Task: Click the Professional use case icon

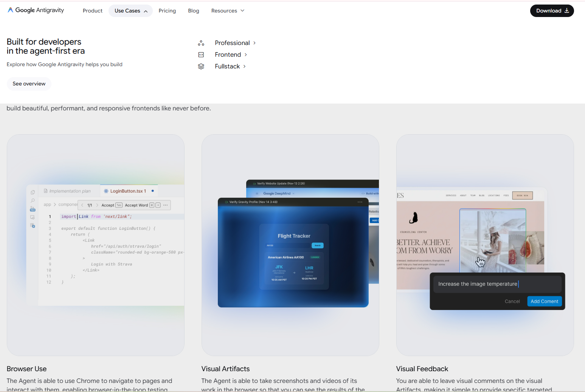Action: 201,43
